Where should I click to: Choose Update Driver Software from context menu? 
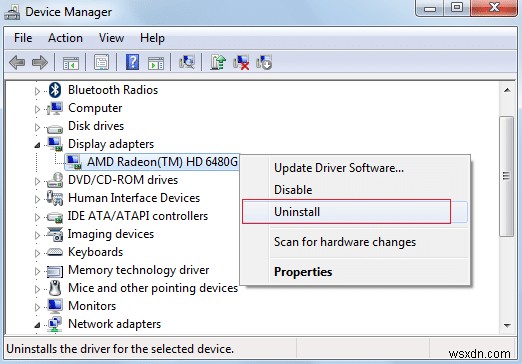355,168
